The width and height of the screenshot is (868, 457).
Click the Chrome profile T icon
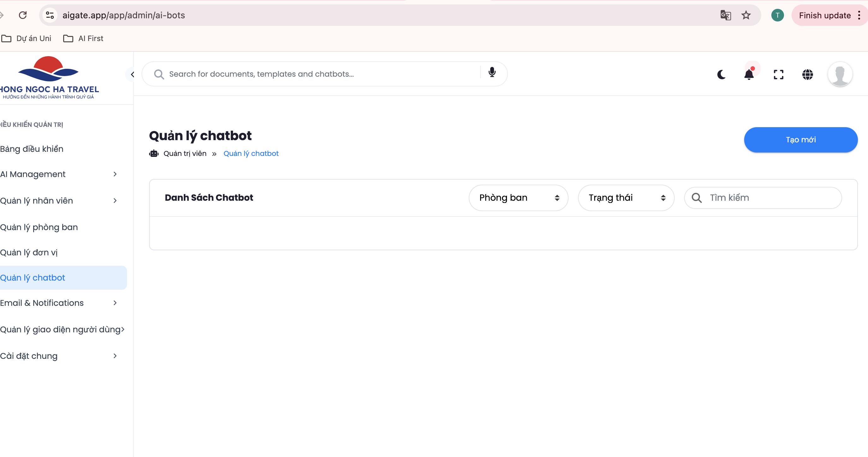[x=777, y=15]
